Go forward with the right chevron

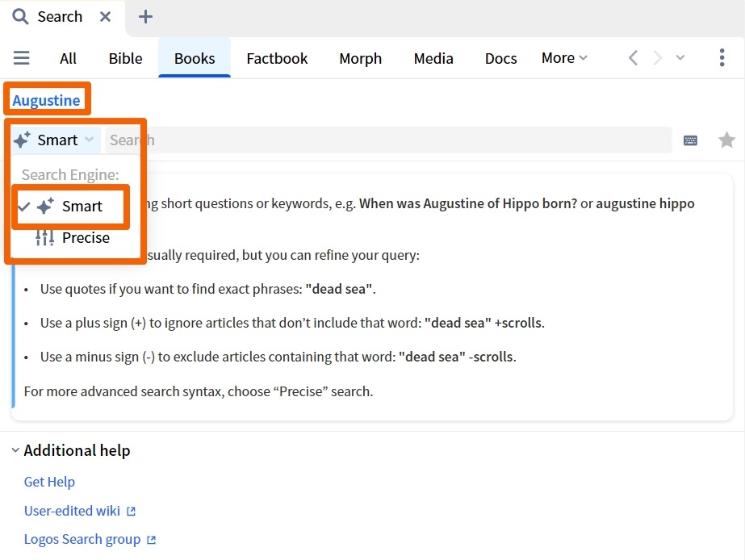click(x=658, y=58)
